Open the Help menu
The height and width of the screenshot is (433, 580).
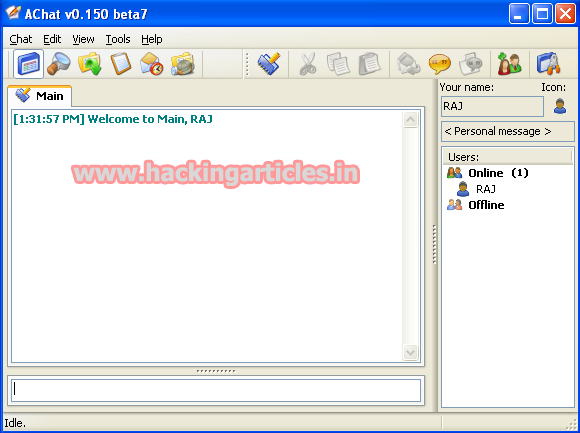tap(152, 39)
